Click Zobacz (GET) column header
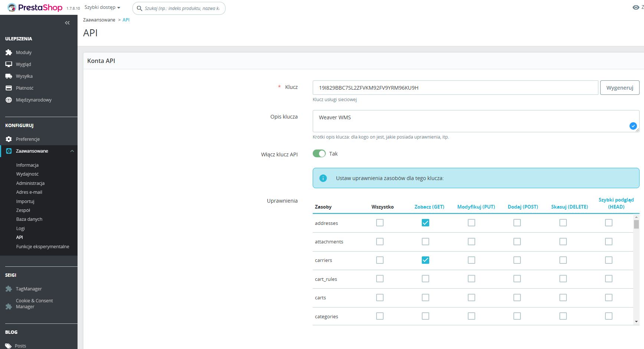Viewport: 644px width, 349px height. (x=429, y=207)
